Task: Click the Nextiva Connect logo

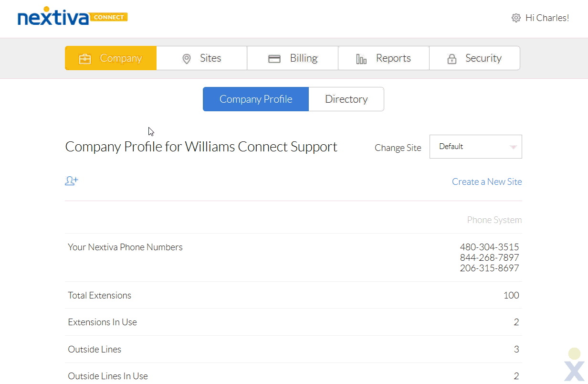Action: click(72, 17)
